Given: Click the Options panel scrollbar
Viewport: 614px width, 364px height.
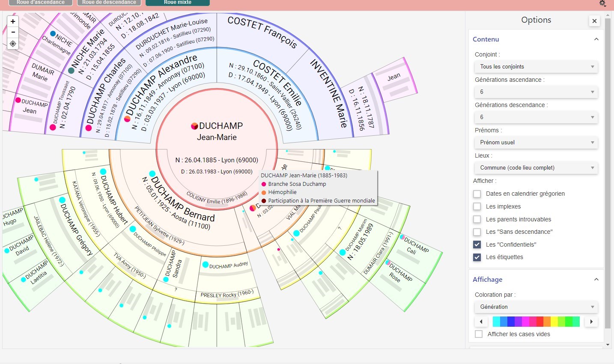Looking at the screenshot, I should tap(608, 173).
